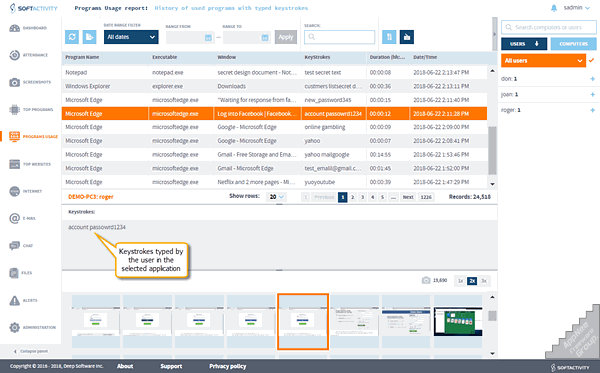Select the 3x thumbnail size toggle
This screenshot has height=373, width=600.
pyautogui.click(x=484, y=281)
